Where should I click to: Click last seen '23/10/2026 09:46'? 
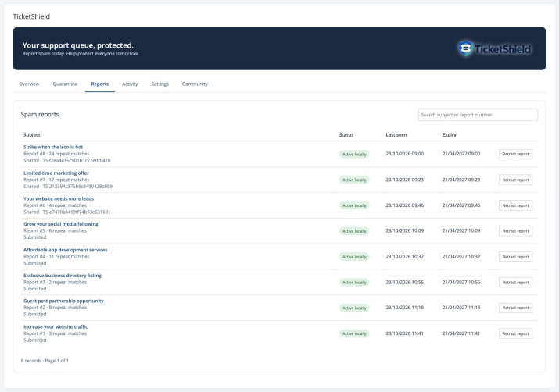405,205
